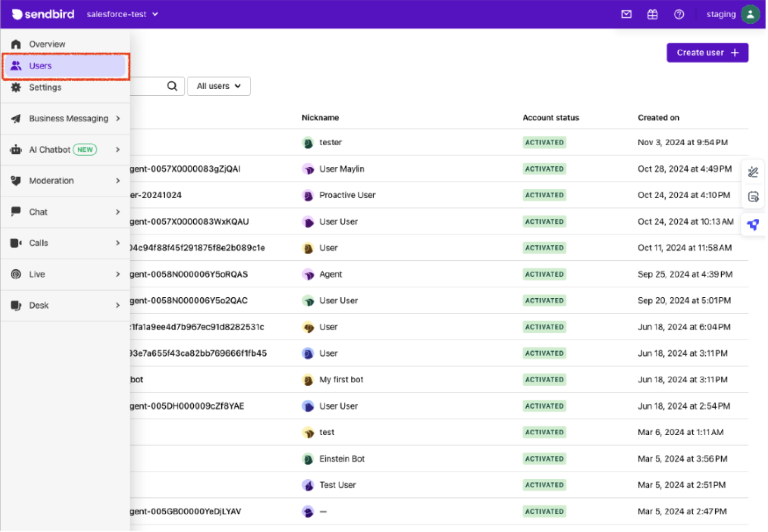The width and height of the screenshot is (768, 532).
Task: Expand the Desk section
Action: (65, 306)
